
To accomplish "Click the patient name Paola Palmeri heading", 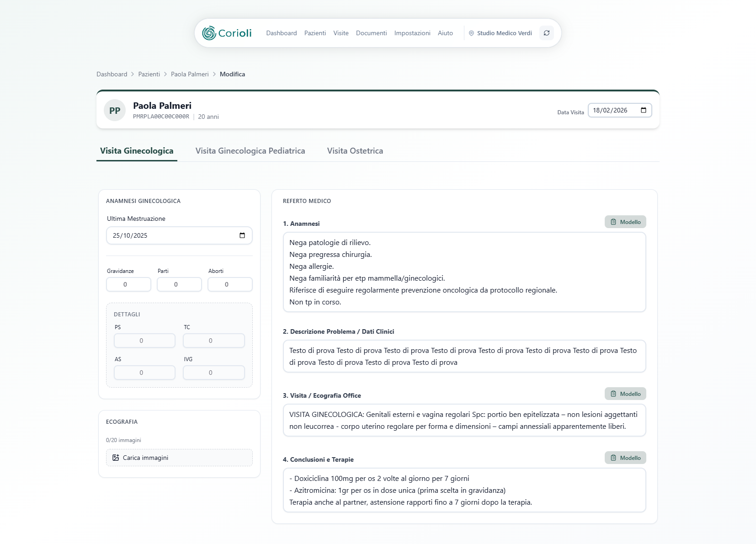I will 162,106.
